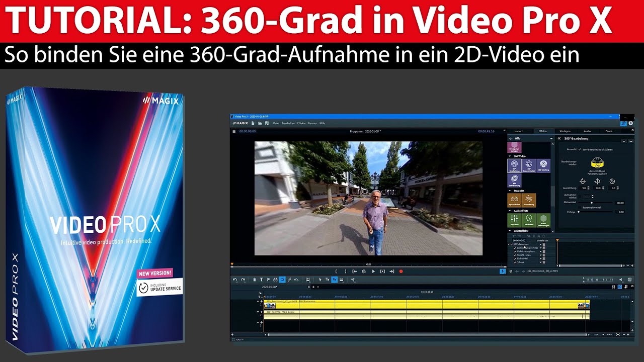Select the single-object mouse pointer mode
644x362 pixels.
point(320,280)
